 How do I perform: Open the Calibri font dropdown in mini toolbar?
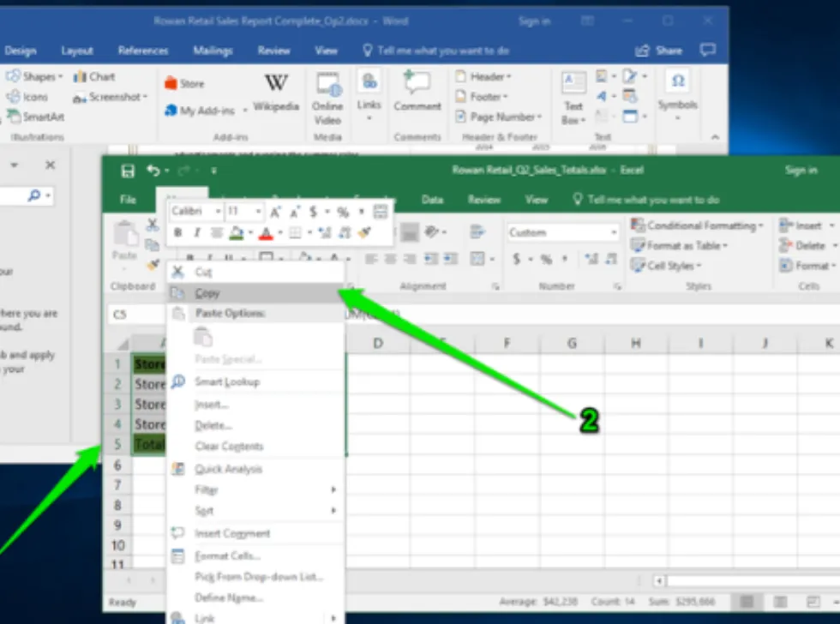click(195, 212)
